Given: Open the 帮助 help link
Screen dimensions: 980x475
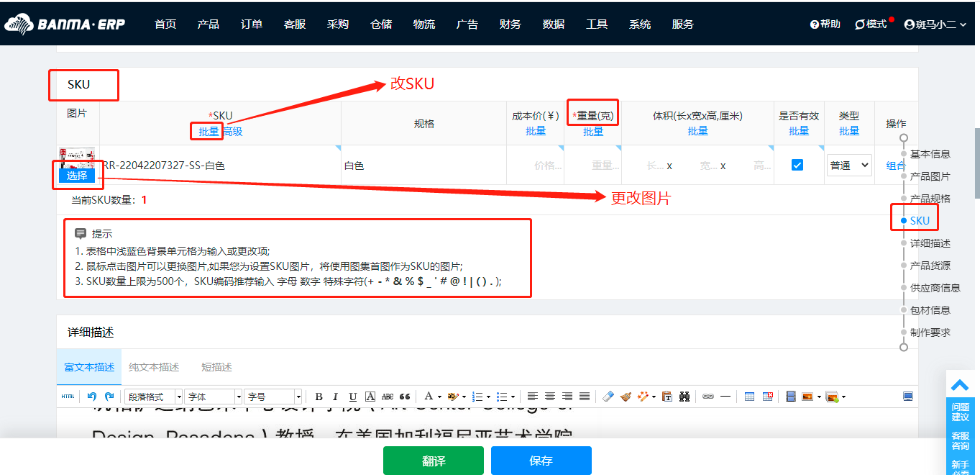Looking at the screenshot, I should pos(825,24).
